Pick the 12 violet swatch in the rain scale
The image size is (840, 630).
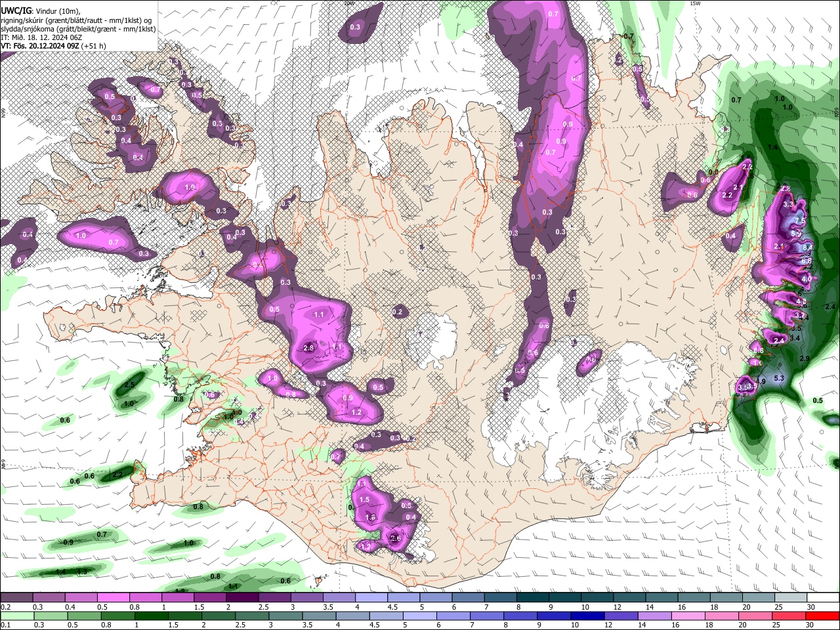[x=621, y=616]
